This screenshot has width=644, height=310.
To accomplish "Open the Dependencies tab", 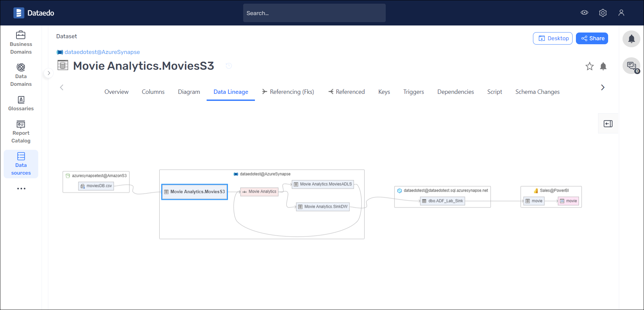I will point(455,92).
